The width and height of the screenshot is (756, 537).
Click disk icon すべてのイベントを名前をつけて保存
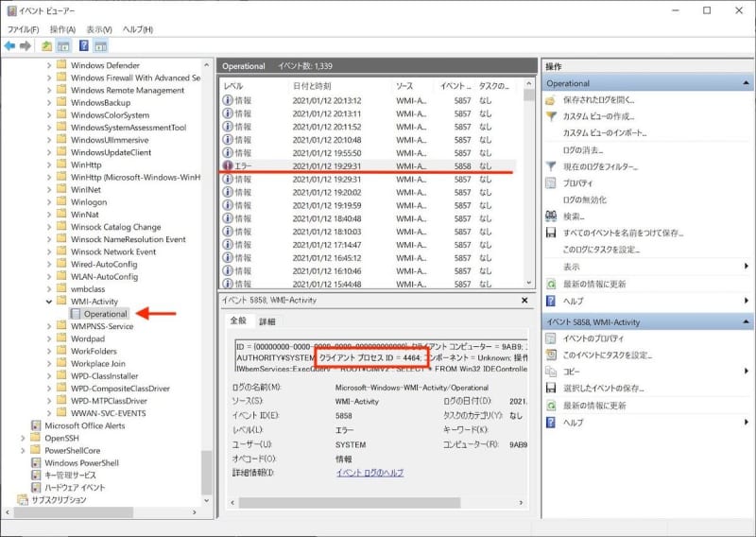click(551, 233)
